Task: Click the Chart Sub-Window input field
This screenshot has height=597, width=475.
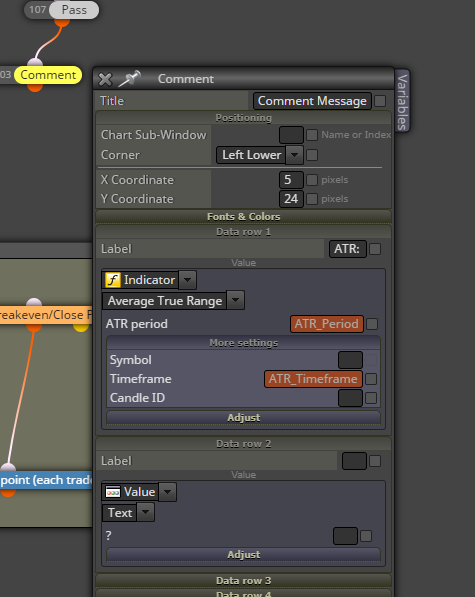Action: 291,135
